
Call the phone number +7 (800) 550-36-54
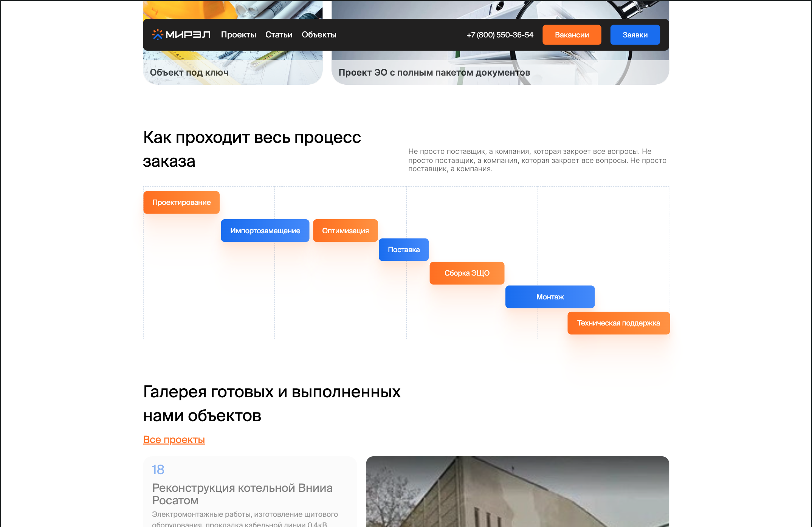coord(500,35)
